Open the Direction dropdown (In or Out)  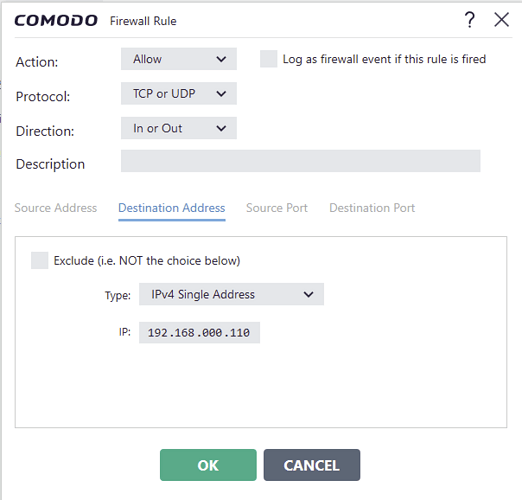(x=179, y=128)
